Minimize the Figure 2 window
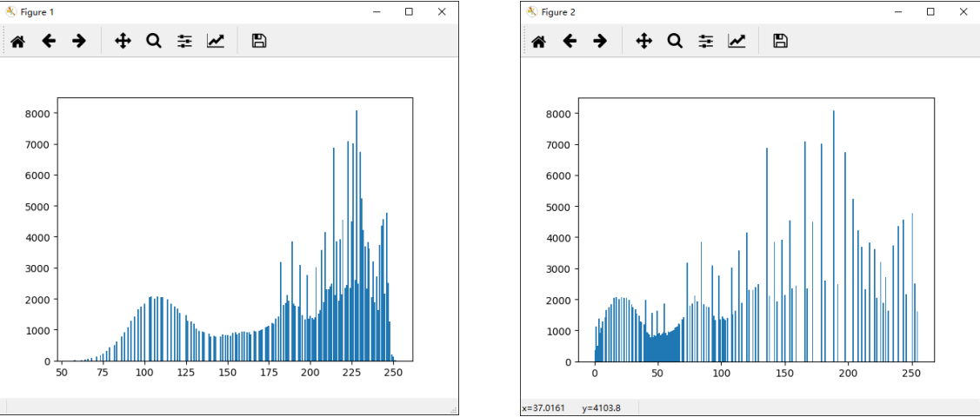Screen dimensions: 980x417 pos(897,12)
